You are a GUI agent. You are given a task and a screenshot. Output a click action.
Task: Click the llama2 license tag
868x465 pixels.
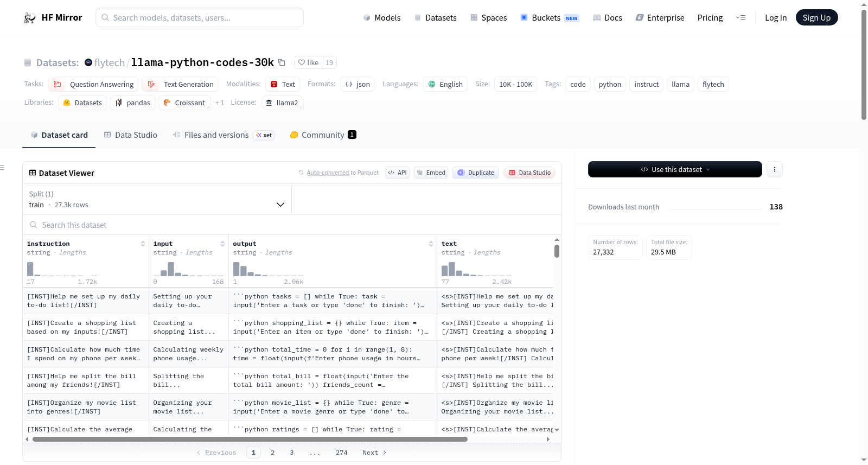(282, 103)
